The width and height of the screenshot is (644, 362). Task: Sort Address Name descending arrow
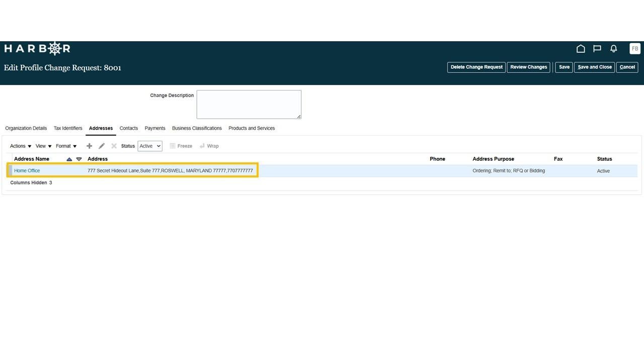click(x=79, y=159)
